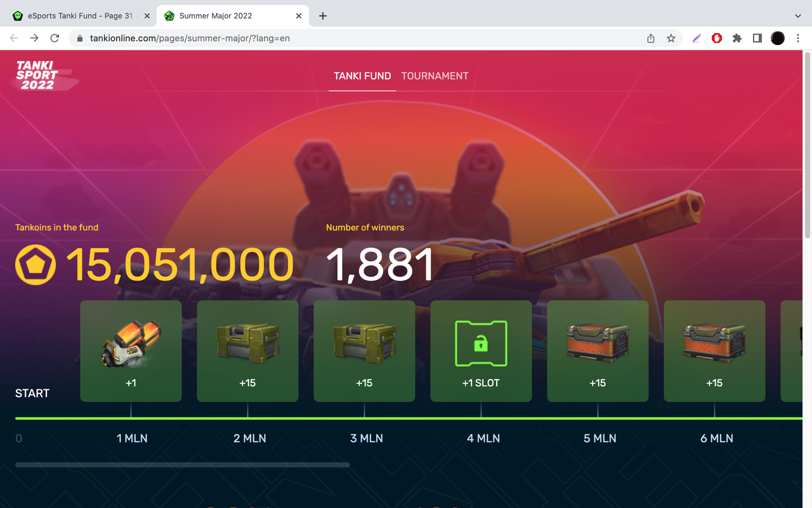Expand the tab search dropdown arrow
The image size is (812, 508).
click(798, 16)
